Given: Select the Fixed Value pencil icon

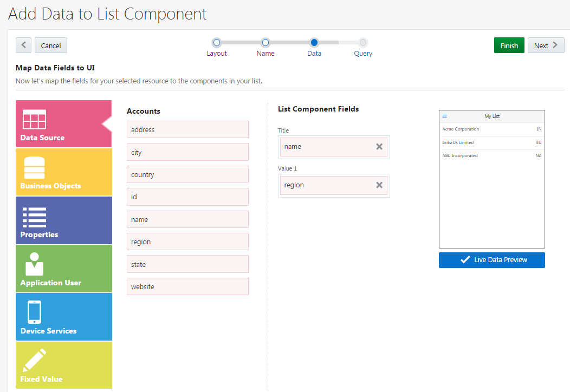Looking at the screenshot, I should coord(34,361).
